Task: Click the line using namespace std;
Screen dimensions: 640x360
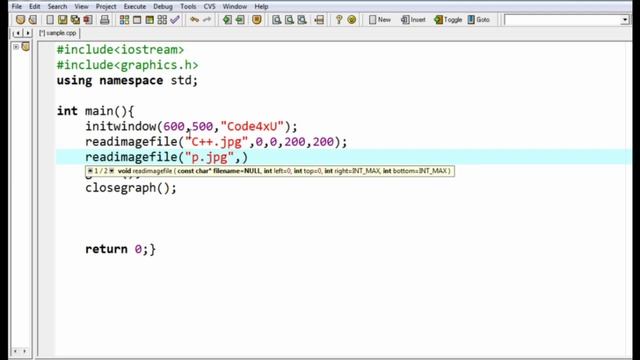Action: pyautogui.click(x=127, y=80)
